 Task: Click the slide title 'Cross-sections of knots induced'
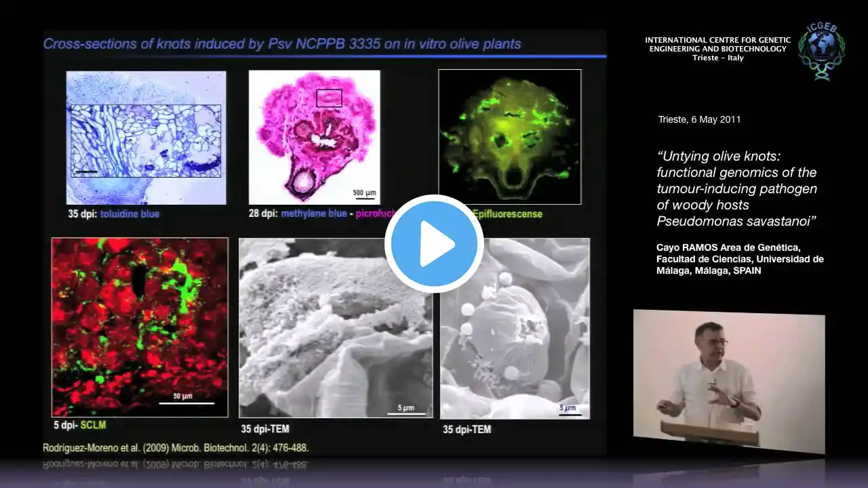pos(282,44)
